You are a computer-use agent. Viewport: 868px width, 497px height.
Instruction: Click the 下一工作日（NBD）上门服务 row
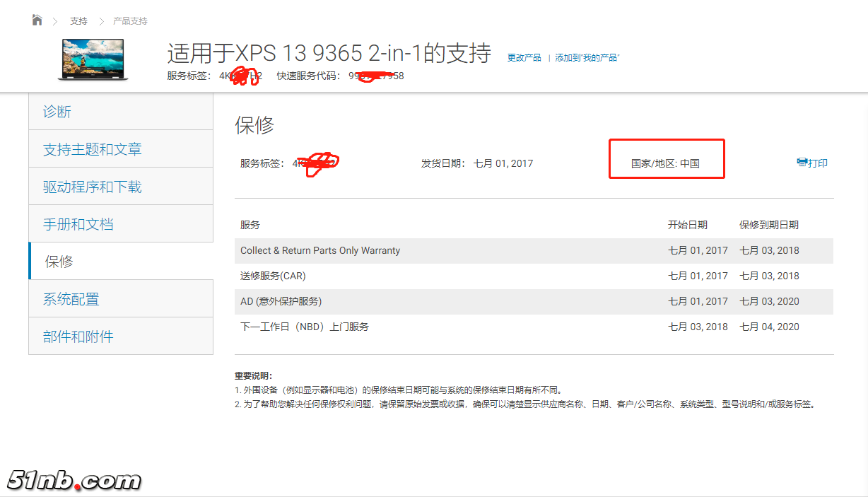[305, 327]
